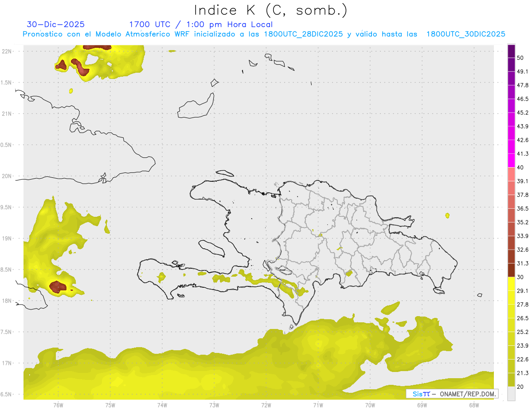This screenshot has width=532, height=411.
Task: Click the '76W' longitude label
Action: 58,405
